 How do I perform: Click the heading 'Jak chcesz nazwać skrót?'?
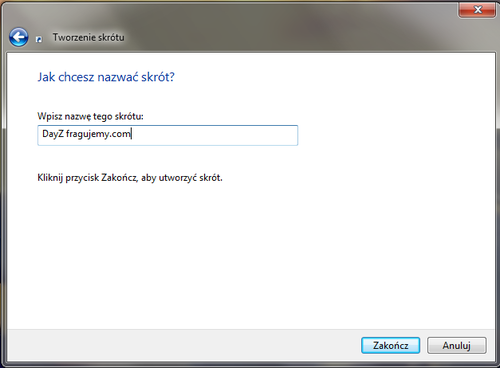106,77
